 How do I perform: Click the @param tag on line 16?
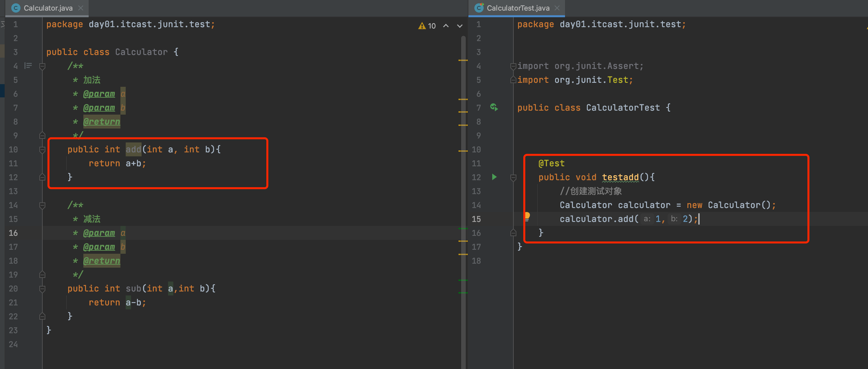tap(99, 233)
